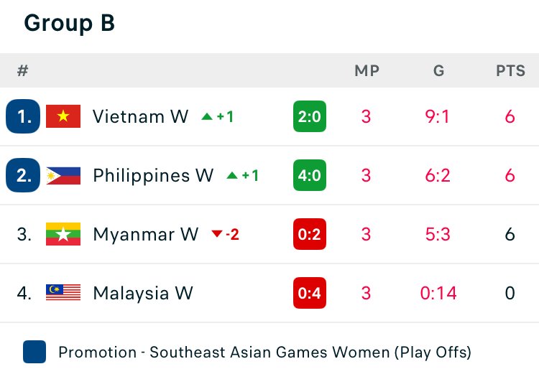The width and height of the screenshot is (539, 392).
Task: Click the Myanmar flag icon
Action: point(63,234)
